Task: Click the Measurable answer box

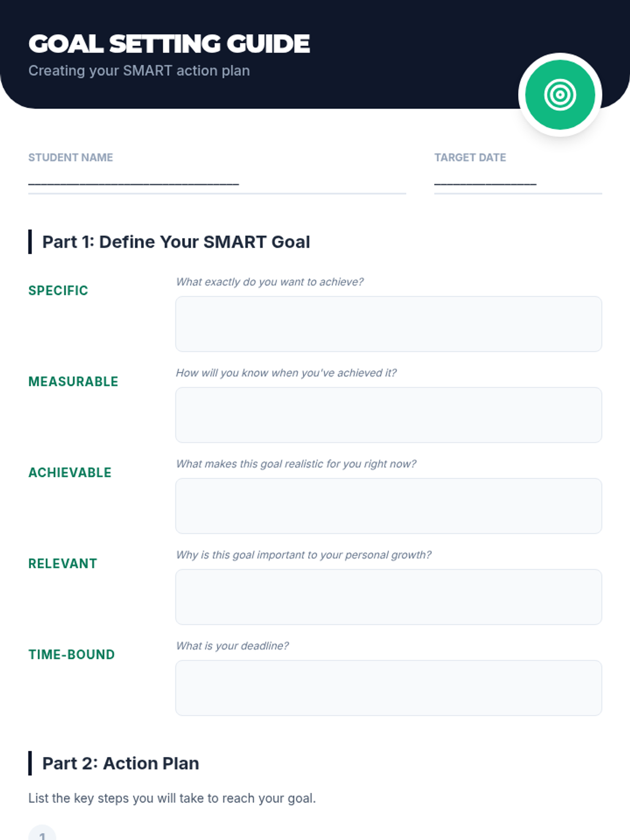Action: click(388, 415)
